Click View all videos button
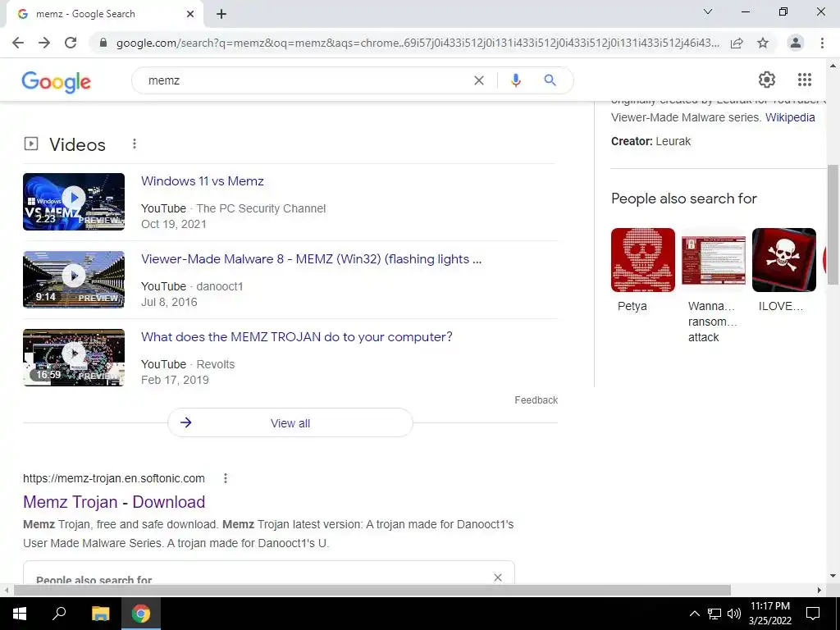The image size is (840, 630). [290, 422]
